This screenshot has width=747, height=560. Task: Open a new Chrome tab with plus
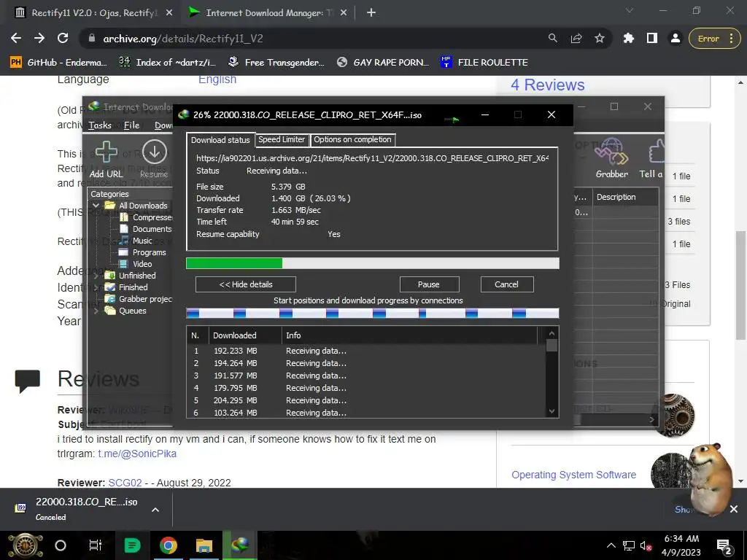(x=371, y=13)
